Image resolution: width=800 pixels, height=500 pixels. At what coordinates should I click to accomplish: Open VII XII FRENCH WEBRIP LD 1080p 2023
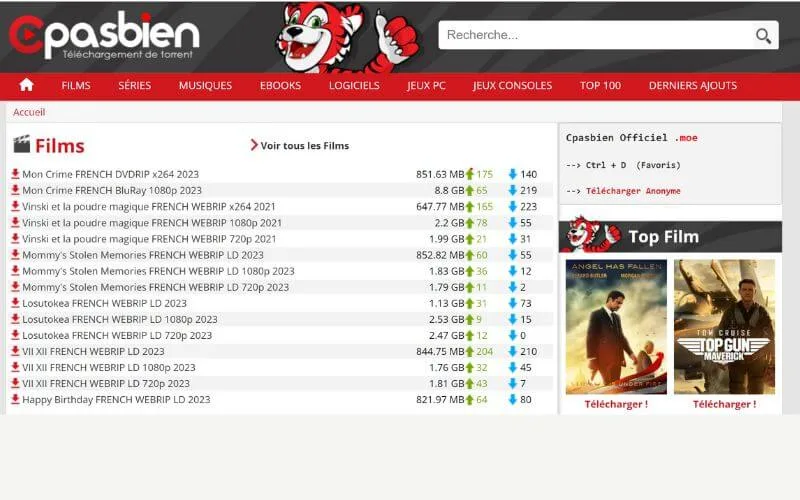109,367
